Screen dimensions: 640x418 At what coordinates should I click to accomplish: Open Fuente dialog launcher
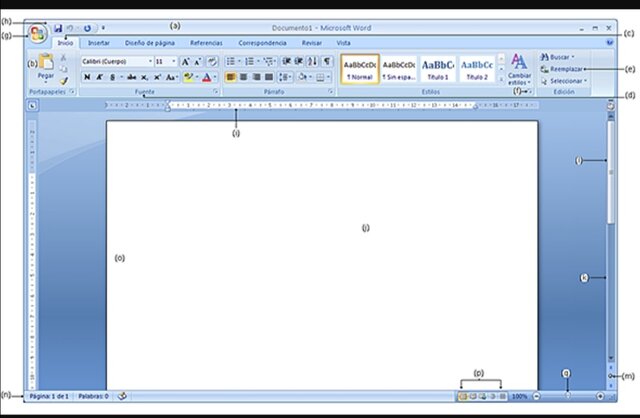tap(215, 92)
